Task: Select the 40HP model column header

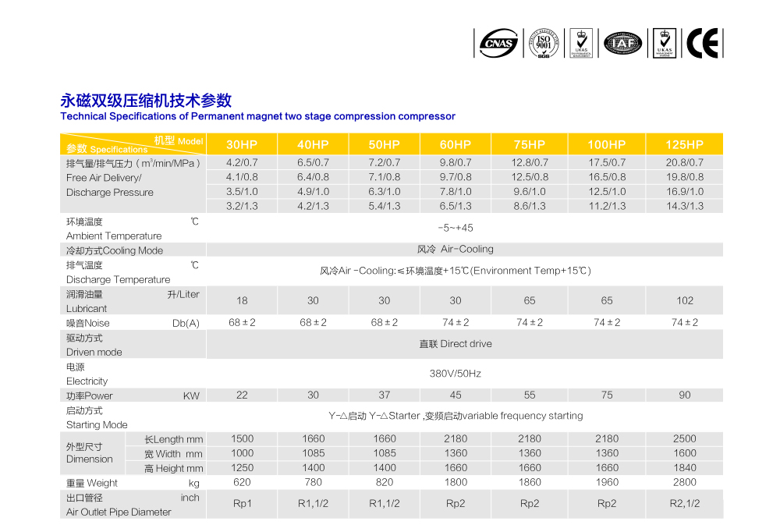Action: point(313,144)
